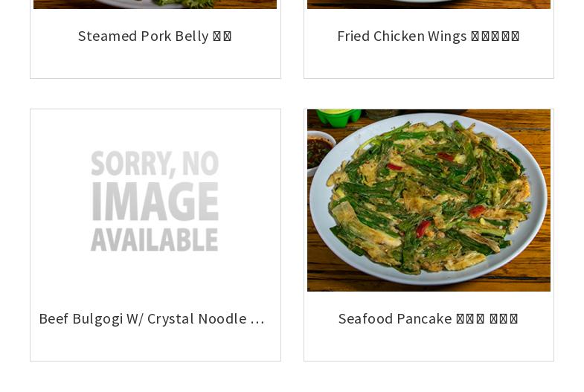The image size is (584, 392).
Task: Click the word AVAILABLE in the placeholder
Action: tap(155, 240)
